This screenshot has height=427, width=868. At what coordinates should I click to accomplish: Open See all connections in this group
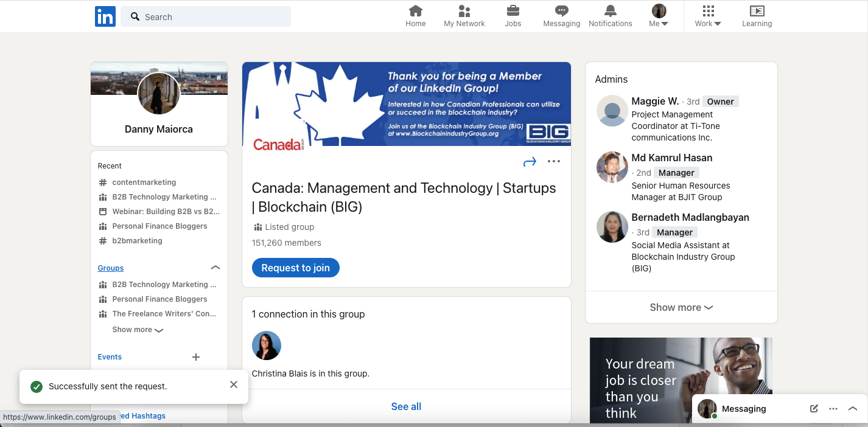coord(406,406)
